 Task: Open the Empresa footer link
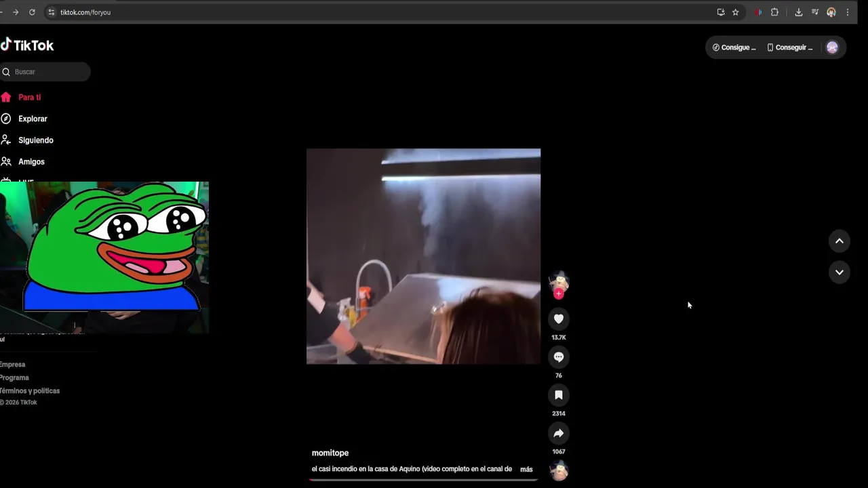(12, 365)
